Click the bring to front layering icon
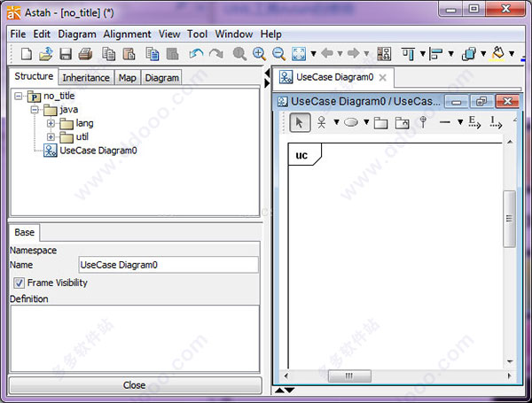 468,54
